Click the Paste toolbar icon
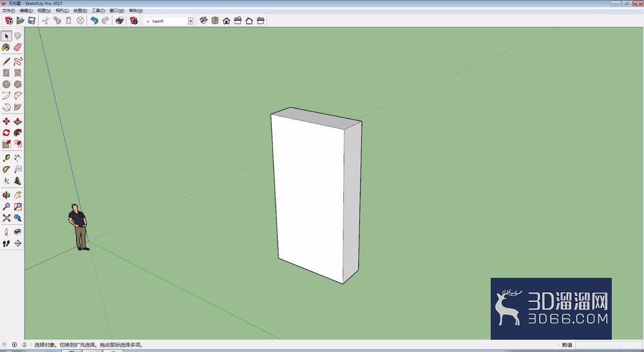Screen dimensions: 644x352 point(69,21)
